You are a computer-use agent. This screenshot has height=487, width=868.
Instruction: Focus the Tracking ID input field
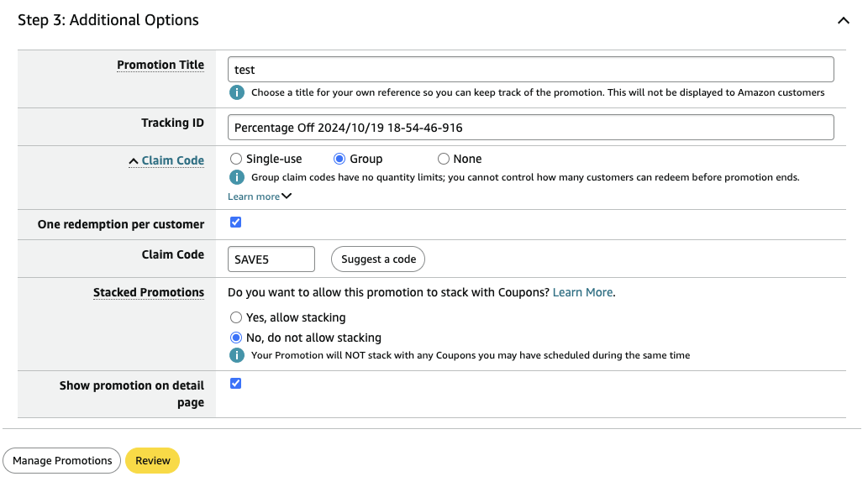pos(530,128)
